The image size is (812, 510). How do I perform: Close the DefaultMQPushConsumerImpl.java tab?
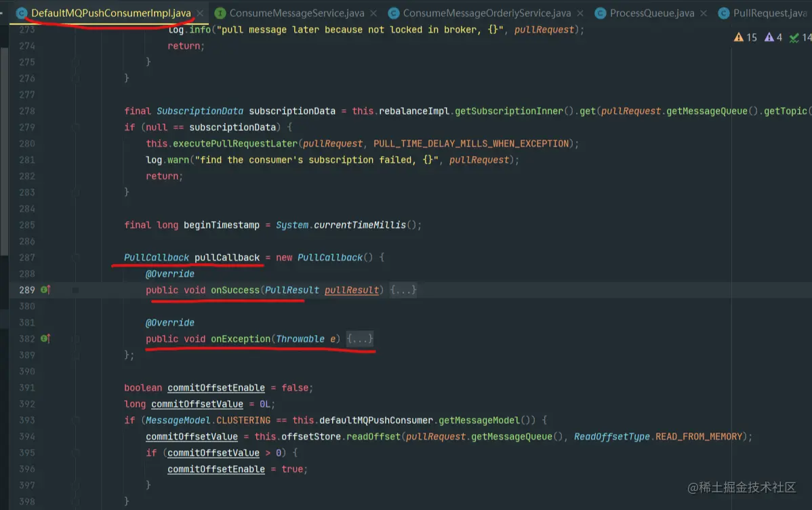200,14
